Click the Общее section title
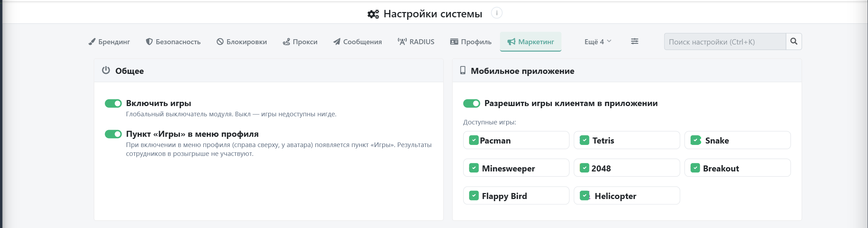This screenshot has width=868, height=228. click(129, 71)
